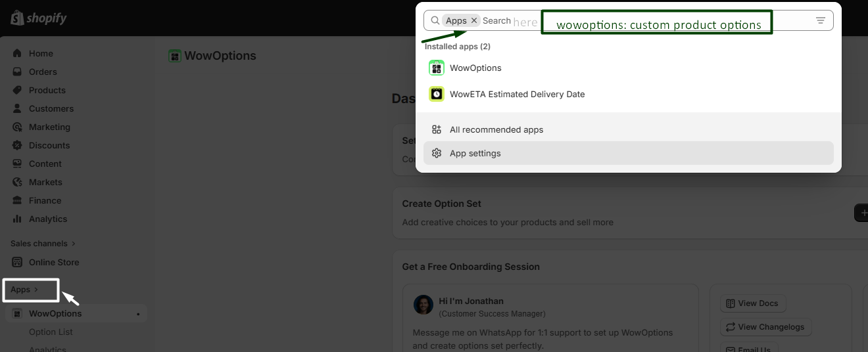Open Analytics in main sidebar
Screen dimensions: 868x352
[x=47, y=219]
